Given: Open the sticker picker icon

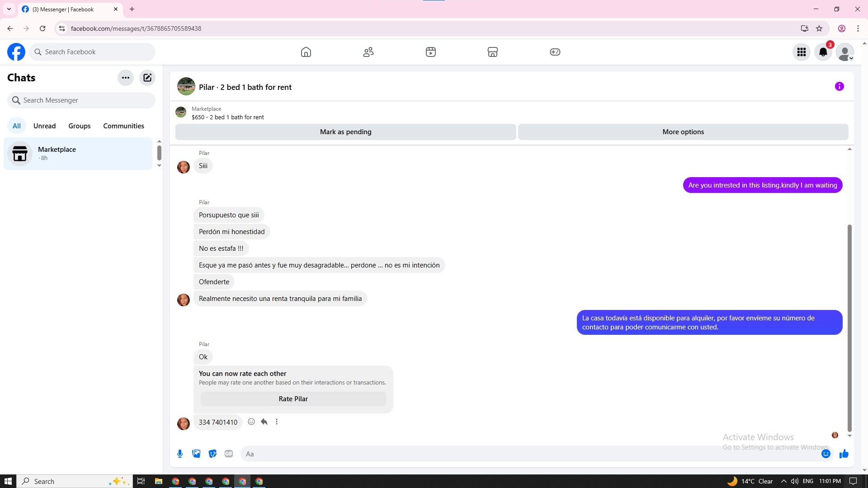Looking at the screenshot, I should [x=212, y=454].
